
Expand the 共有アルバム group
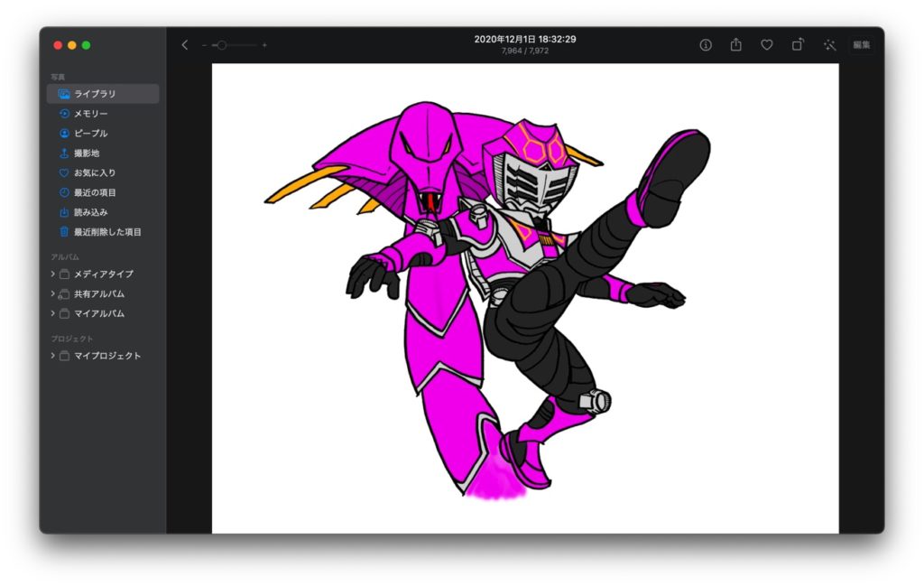52,294
